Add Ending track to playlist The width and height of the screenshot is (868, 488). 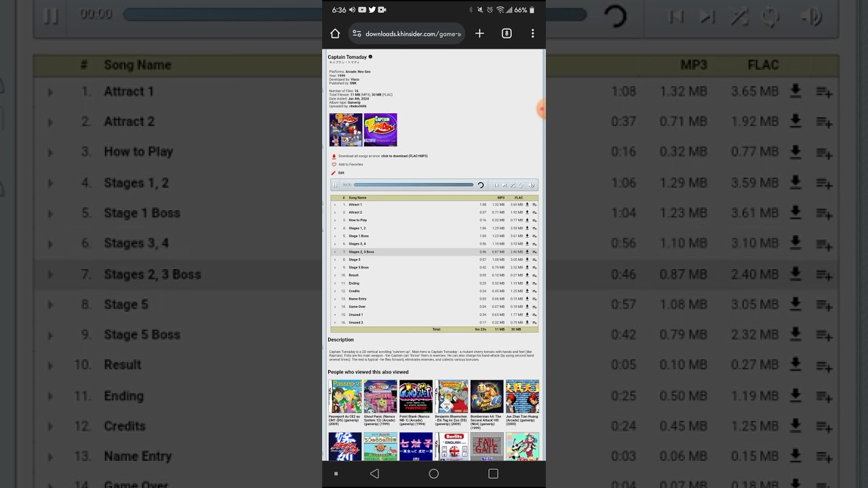[534, 283]
